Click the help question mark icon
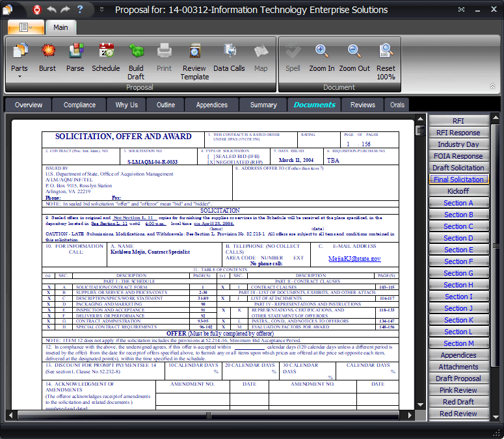 pyautogui.click(x=80, y=9)
